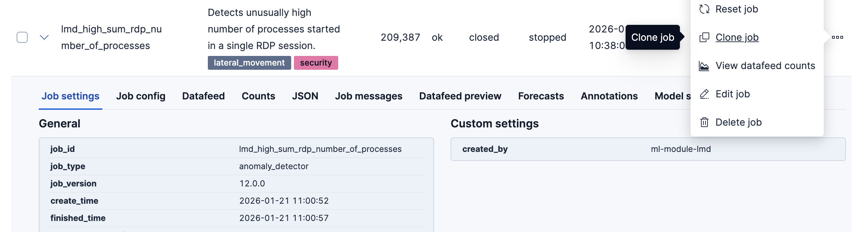Open the Forecasts tab
The width and height of the screenshot is (868, 232).
[x=541, y=96]
